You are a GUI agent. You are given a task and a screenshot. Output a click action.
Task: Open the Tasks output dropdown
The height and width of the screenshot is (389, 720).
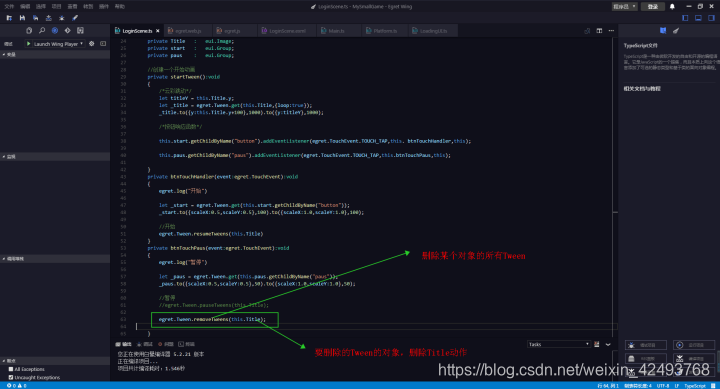coord(558,344)
